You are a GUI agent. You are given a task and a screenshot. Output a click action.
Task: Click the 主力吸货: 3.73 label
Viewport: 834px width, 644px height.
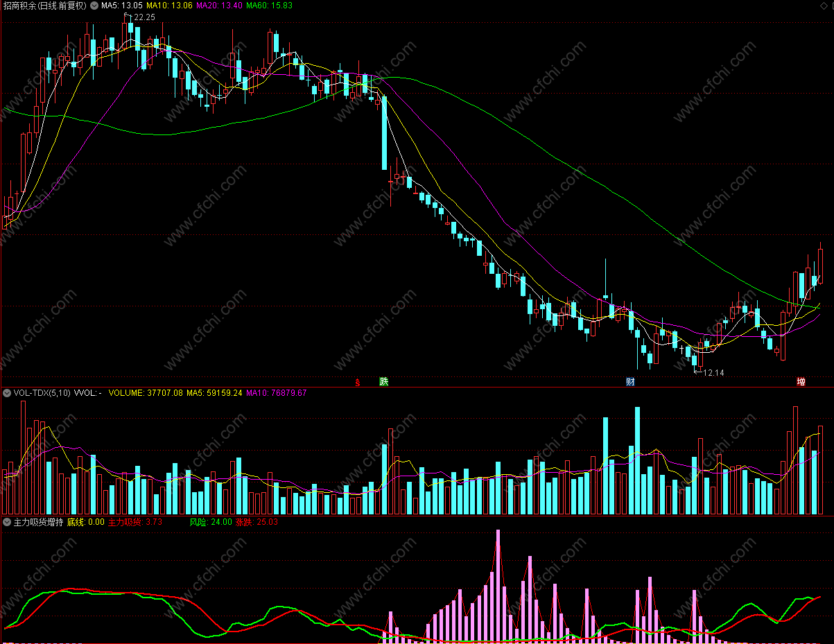click(135, 522)
